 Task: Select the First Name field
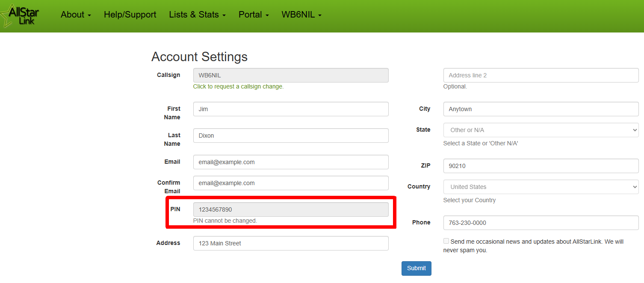click(291, 109)
